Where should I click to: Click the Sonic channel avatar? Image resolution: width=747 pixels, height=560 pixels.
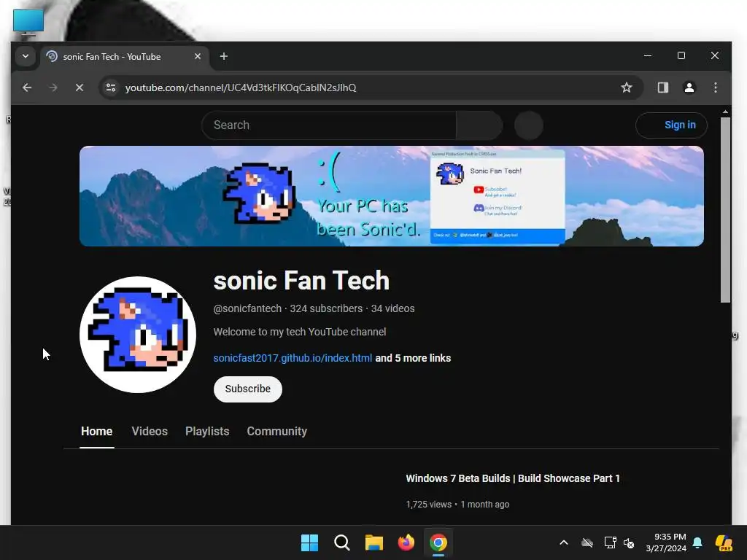pyautogui.click(x=138, y=335)
